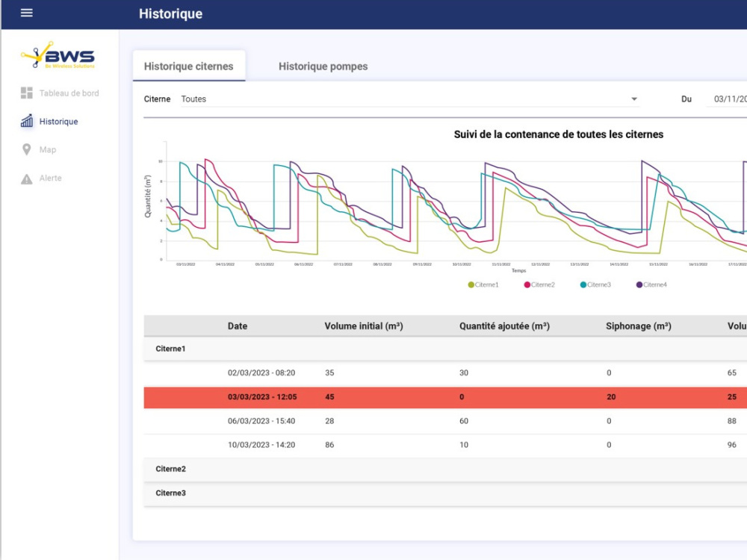
Task: Click quantité ajoutée value 60
Action: coord(464,421)
